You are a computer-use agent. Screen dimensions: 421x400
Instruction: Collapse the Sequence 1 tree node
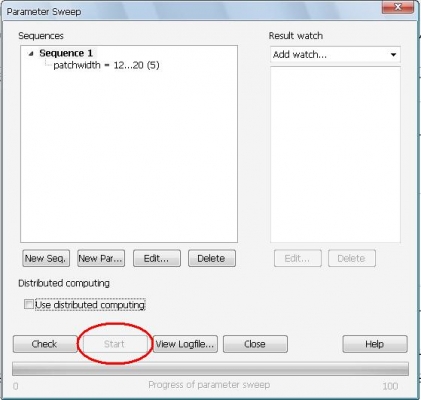pos(31,54)
